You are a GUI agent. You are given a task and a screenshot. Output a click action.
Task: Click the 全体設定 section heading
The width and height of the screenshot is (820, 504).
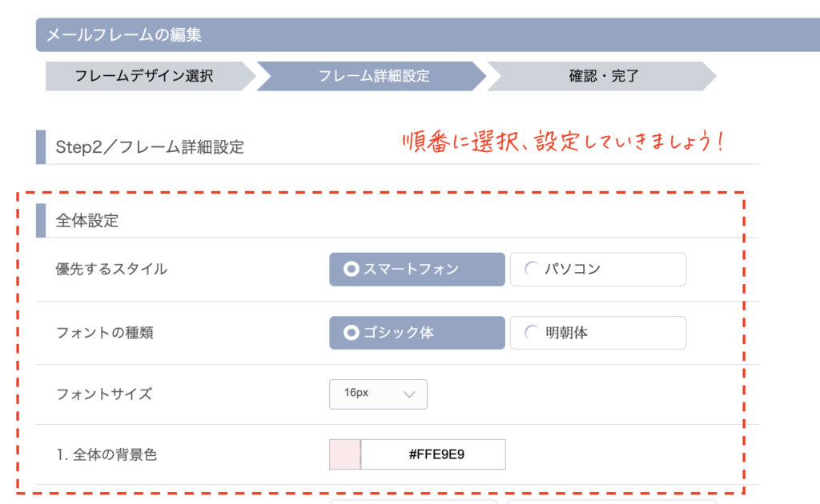(x=87, y=221)
